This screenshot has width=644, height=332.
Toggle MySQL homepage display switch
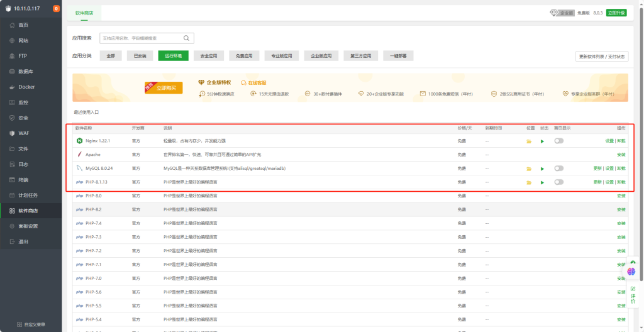click(x=558, y=169)
